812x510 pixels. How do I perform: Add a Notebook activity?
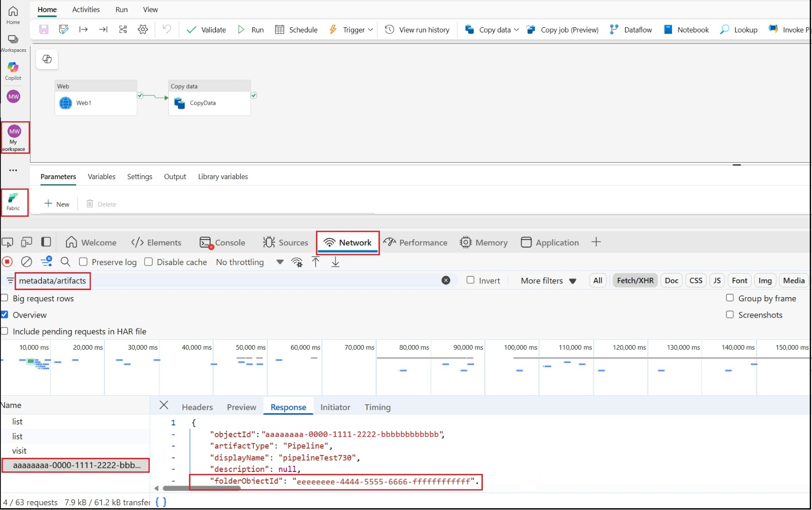coord(686,30)
